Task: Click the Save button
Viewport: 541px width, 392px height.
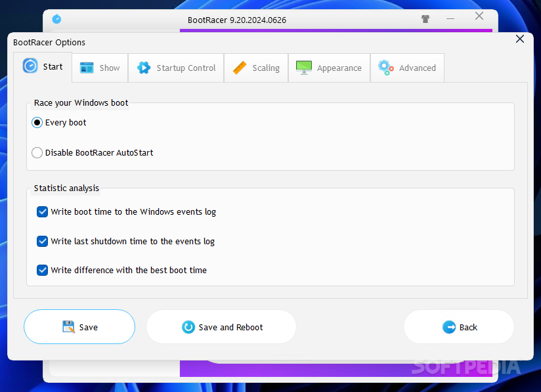Action: 79,327
